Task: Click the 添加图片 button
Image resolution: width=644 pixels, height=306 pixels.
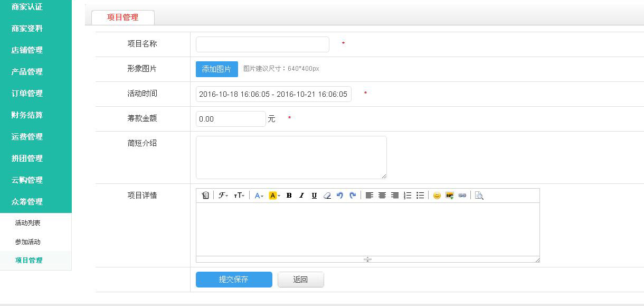Action: [x=216, y=69]
